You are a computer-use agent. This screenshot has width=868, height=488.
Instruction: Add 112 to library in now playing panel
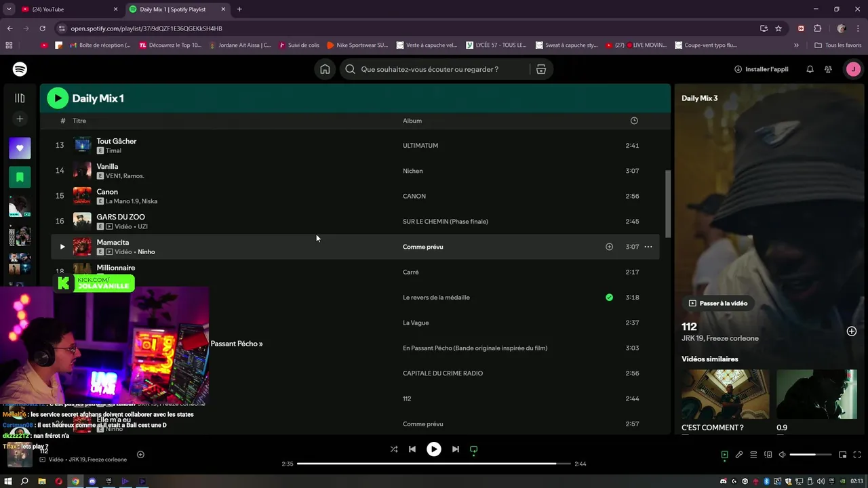point(852,331)
